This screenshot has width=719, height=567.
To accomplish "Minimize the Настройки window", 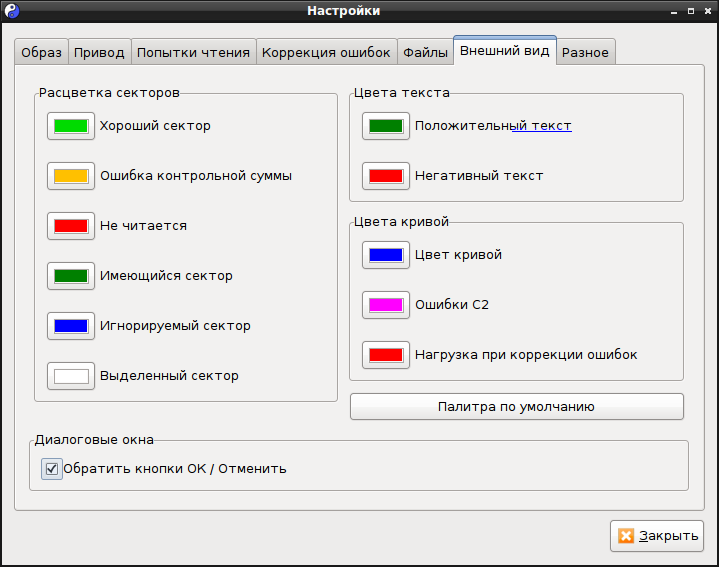I will click(x=674, y=11).
